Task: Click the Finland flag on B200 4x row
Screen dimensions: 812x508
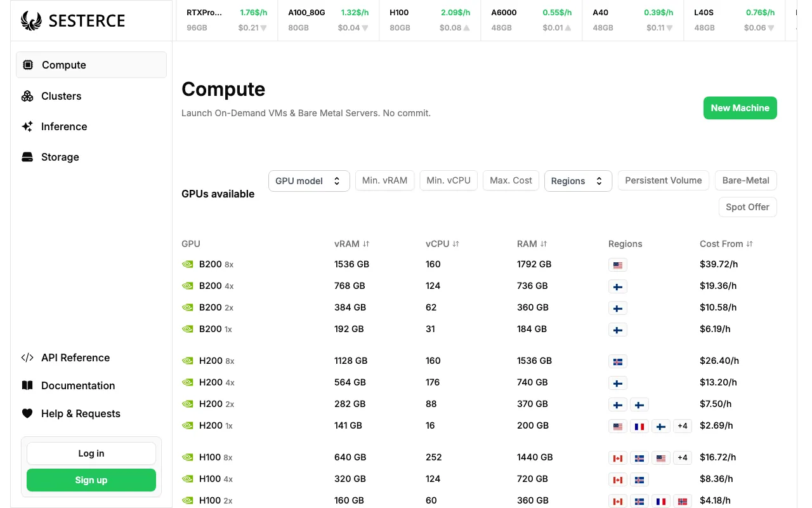Action: point(618,287)
